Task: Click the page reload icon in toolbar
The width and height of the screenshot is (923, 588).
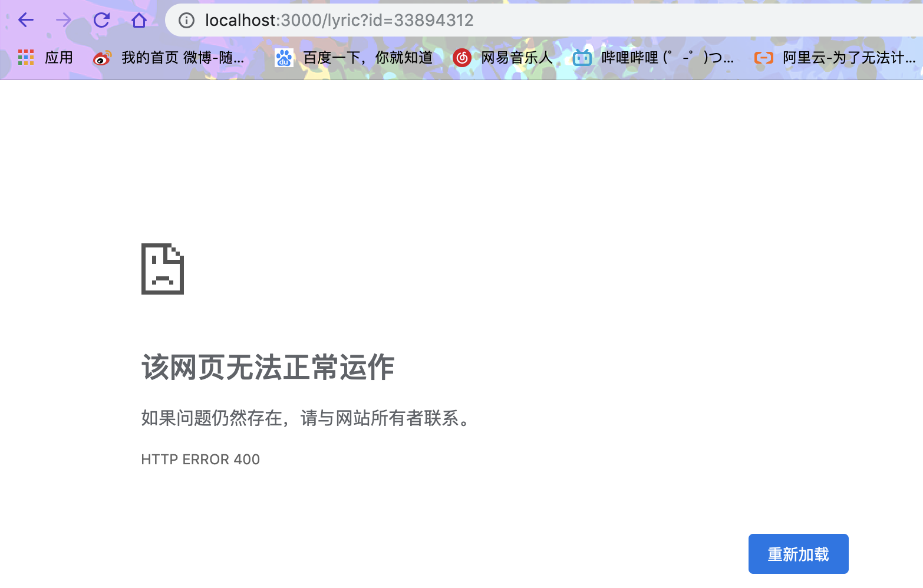Action: pyautogui.click(x=100, y=19)
